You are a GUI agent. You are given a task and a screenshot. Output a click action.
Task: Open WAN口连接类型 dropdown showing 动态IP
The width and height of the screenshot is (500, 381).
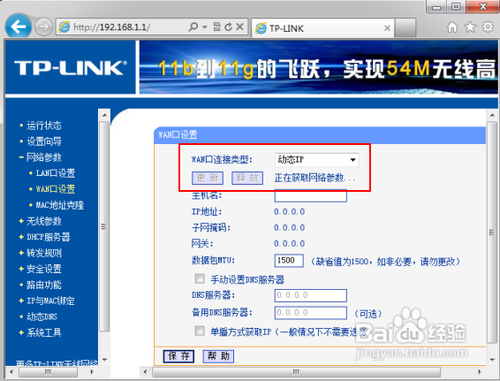click(x=317, y=160)
